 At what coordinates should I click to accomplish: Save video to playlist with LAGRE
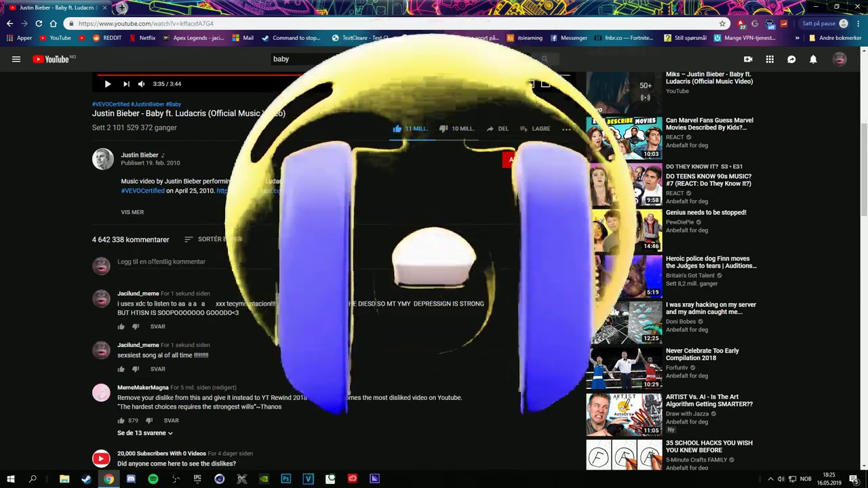pyautogui.click(x=535, y=128)
